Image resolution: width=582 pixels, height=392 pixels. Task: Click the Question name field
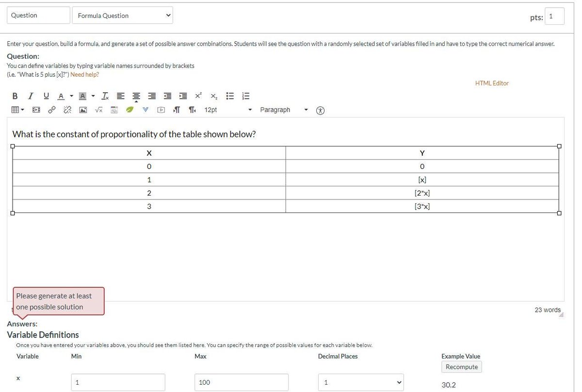coord(38,15)
